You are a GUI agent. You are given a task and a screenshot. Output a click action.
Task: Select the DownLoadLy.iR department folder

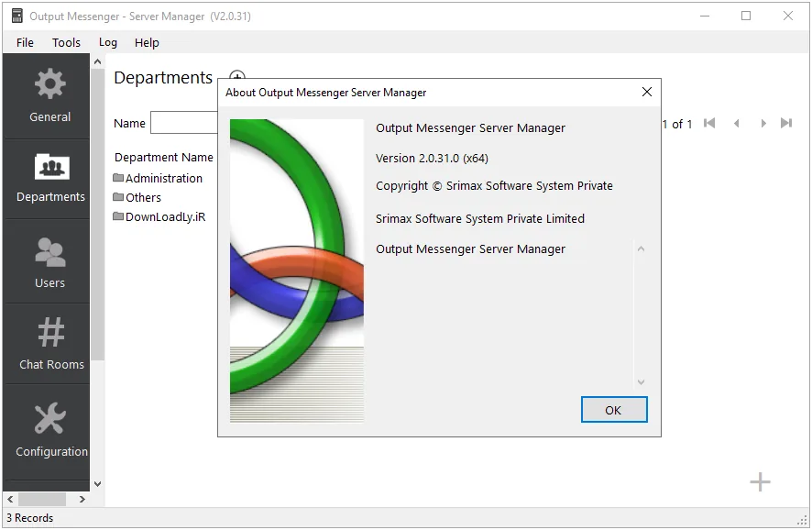[x=159, y=217]
